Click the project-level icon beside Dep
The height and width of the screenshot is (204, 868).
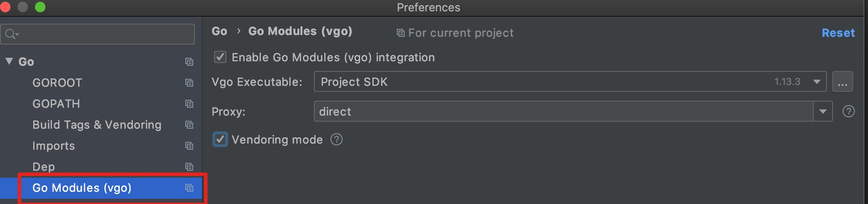189,167
